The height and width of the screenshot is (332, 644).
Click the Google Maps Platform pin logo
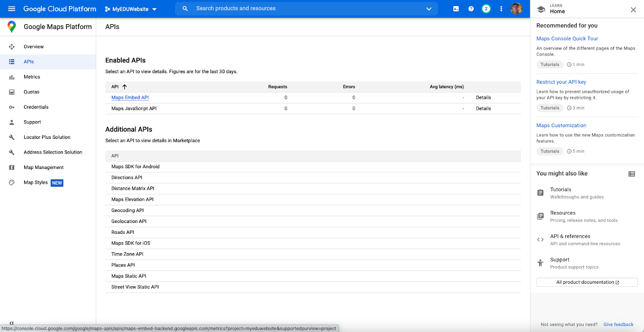pyautogui.click(x=12, y=27)
